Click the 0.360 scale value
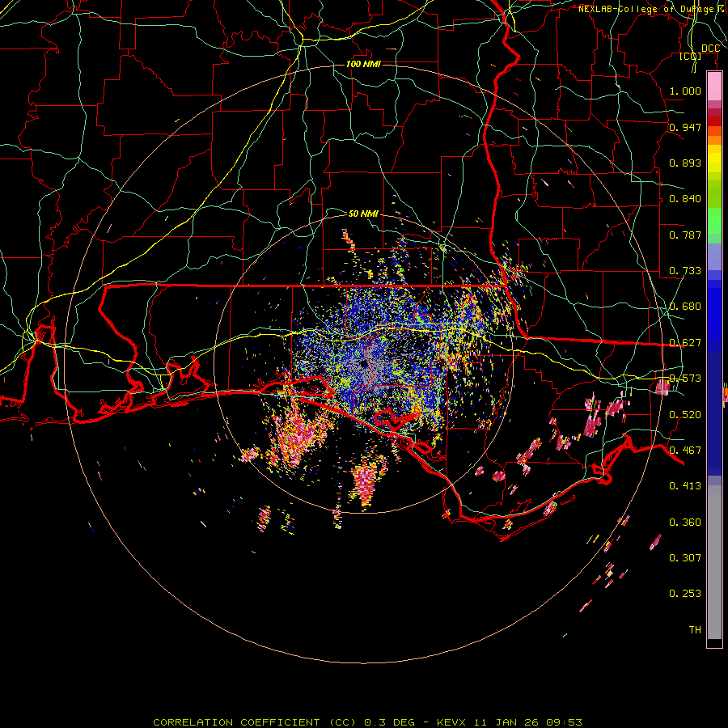 point(685,523)
